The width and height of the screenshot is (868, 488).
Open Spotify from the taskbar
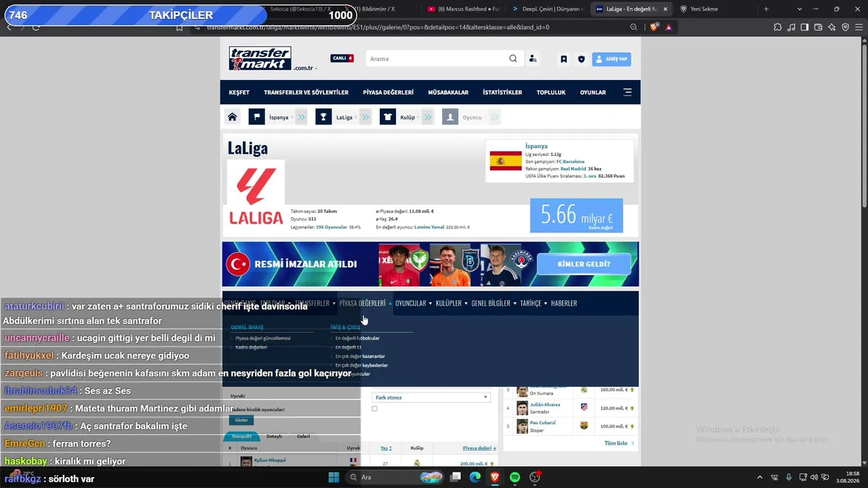click(515, 477)
